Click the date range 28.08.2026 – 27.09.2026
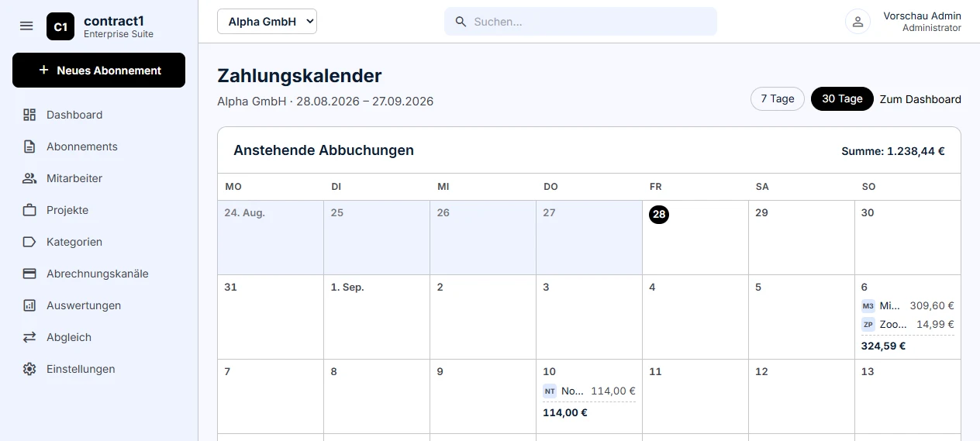This screenshot has width=980, height=441. click(x=364, y=102)
